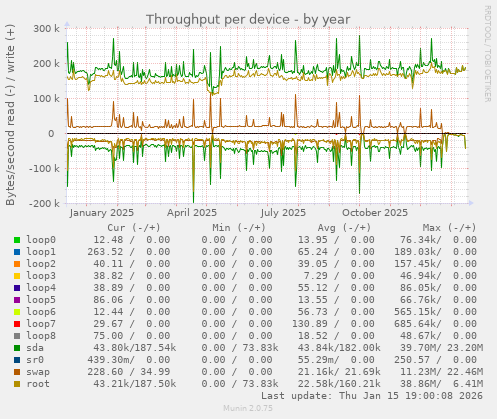Screen dimensions: 497x419
Task: Click the 'Min (-/+)' column header
Action: (239, 228)
